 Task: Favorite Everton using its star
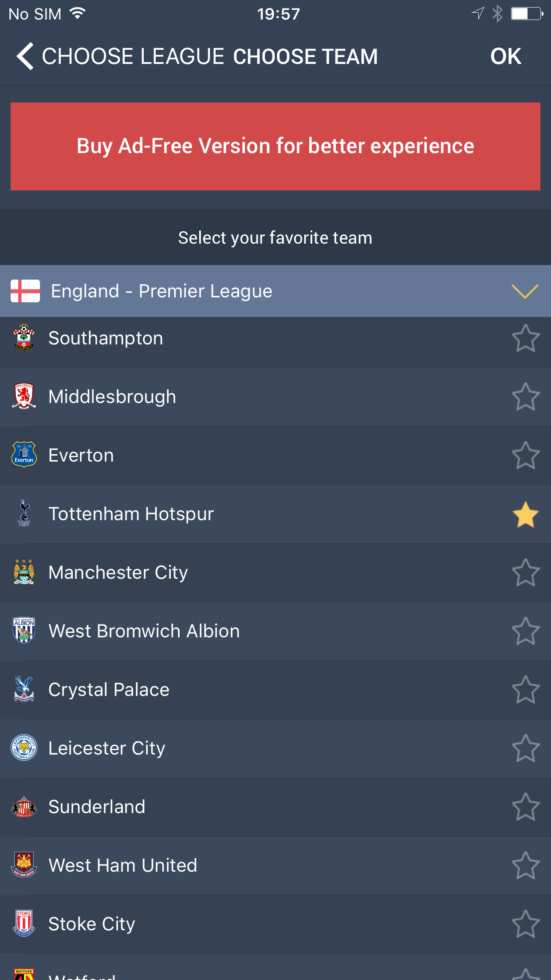coord(526,455)
